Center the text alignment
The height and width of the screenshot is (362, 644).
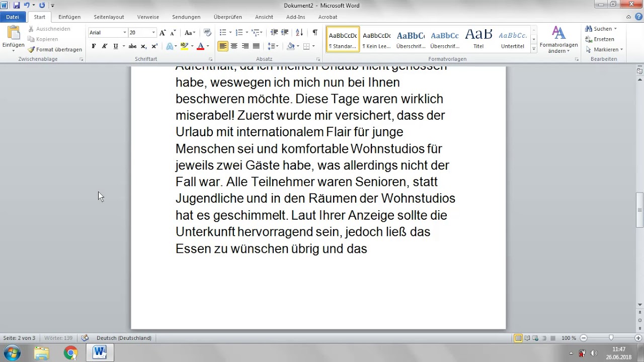tap(234, 46)
